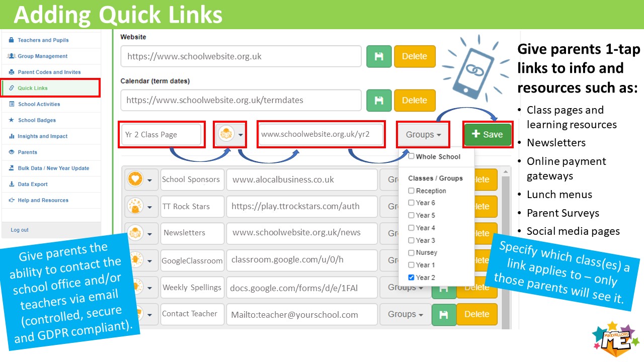Click the green Save button
Image resolution: width=644 pixels, height=362 pixels.
pos(488,134)
